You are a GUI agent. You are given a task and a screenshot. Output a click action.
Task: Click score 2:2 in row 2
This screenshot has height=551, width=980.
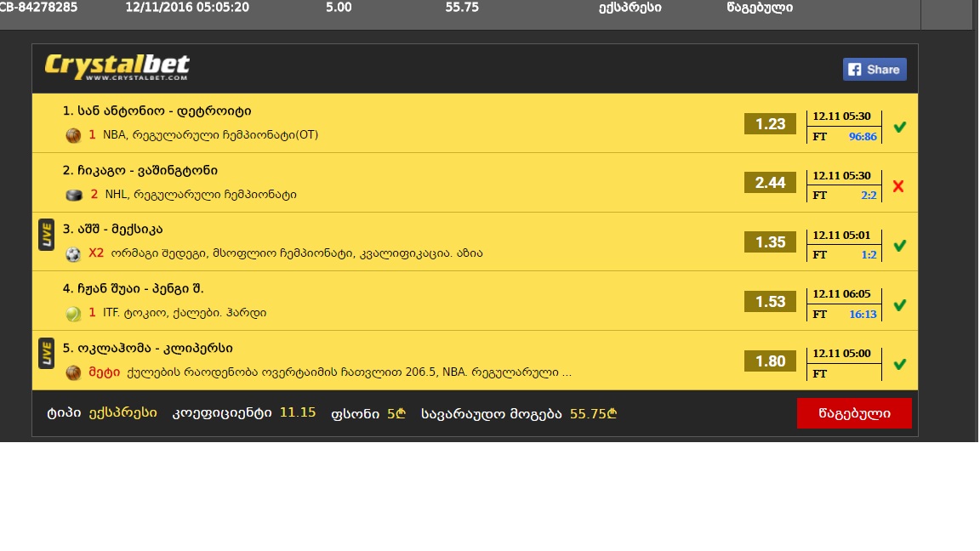(869, 195)
